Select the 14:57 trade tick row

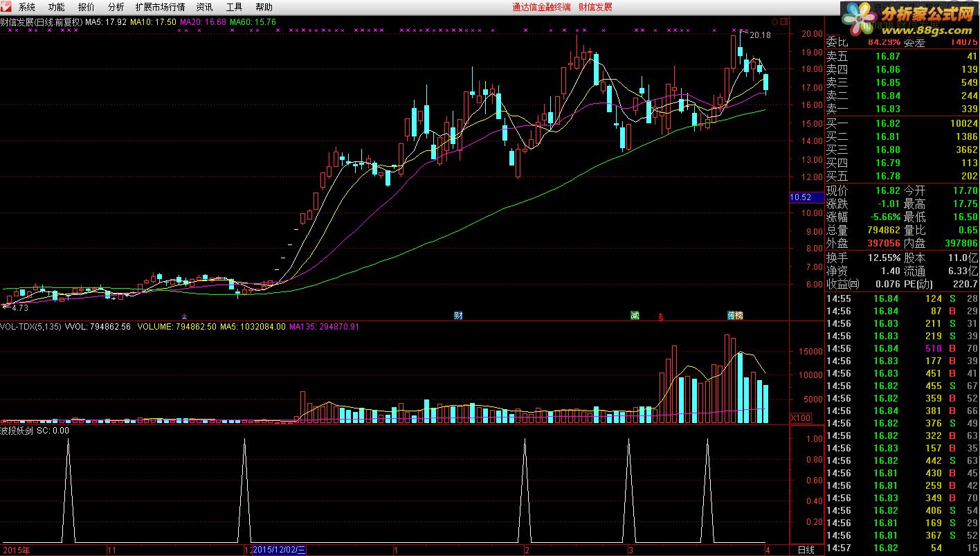point(902,548)
